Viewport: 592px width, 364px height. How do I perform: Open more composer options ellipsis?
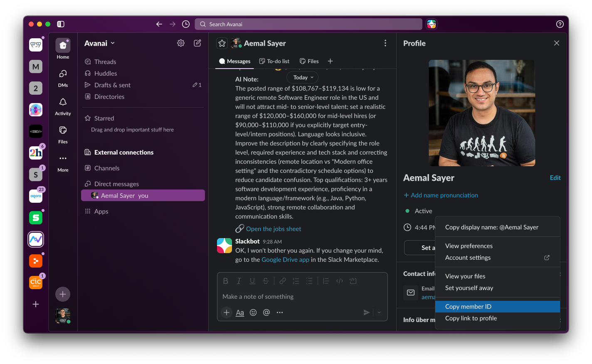280,312
